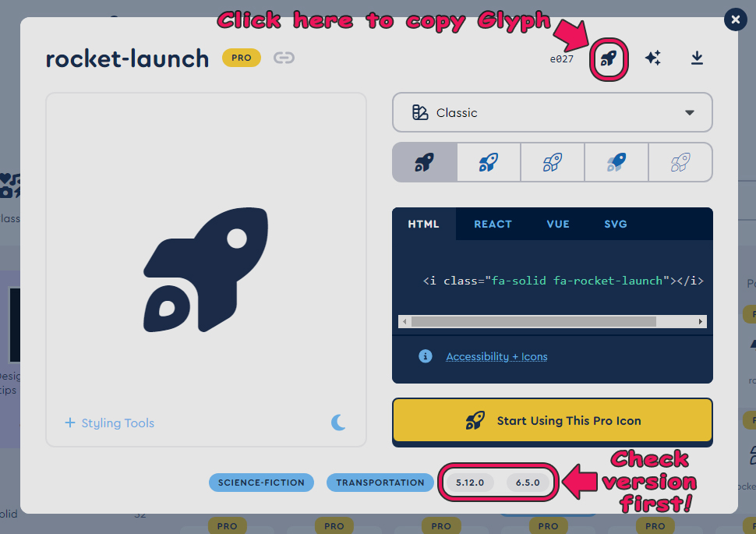
Task: Open the AI sparkle options
Action: (653, 58)
